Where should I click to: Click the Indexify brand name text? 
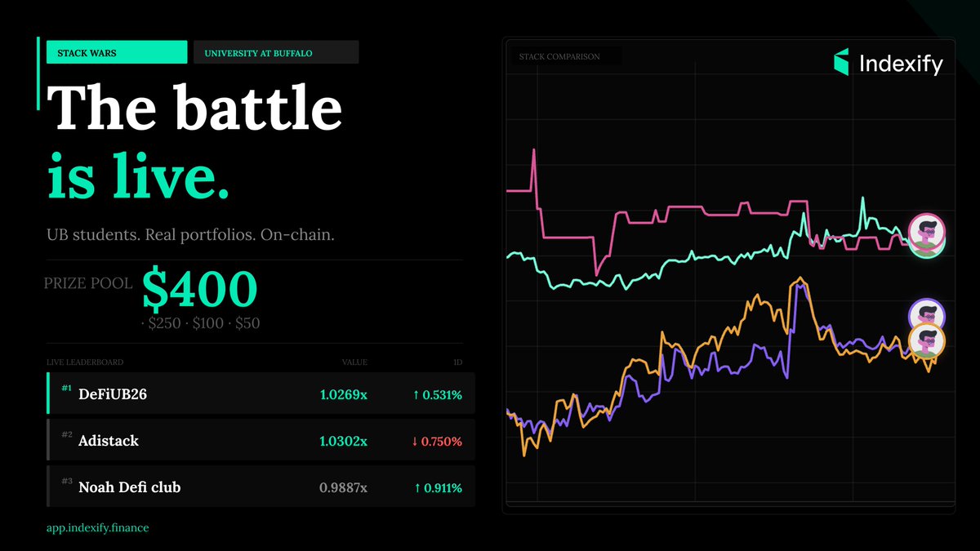point(901,63)
